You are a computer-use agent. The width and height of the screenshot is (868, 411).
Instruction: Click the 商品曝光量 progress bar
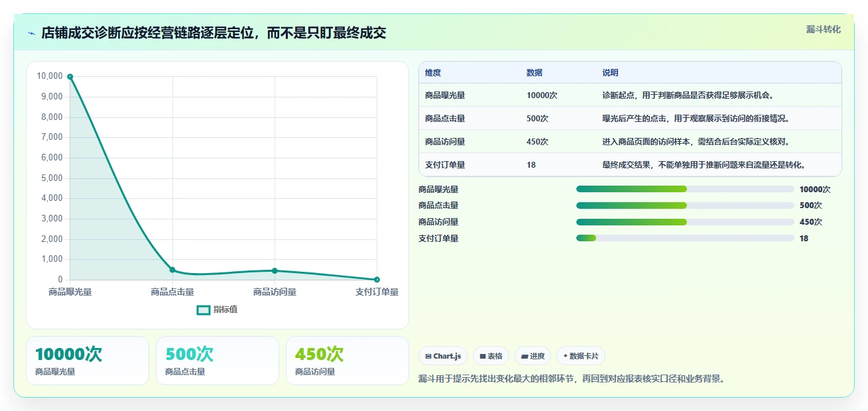pyautogui.click(x=685, y=189)
